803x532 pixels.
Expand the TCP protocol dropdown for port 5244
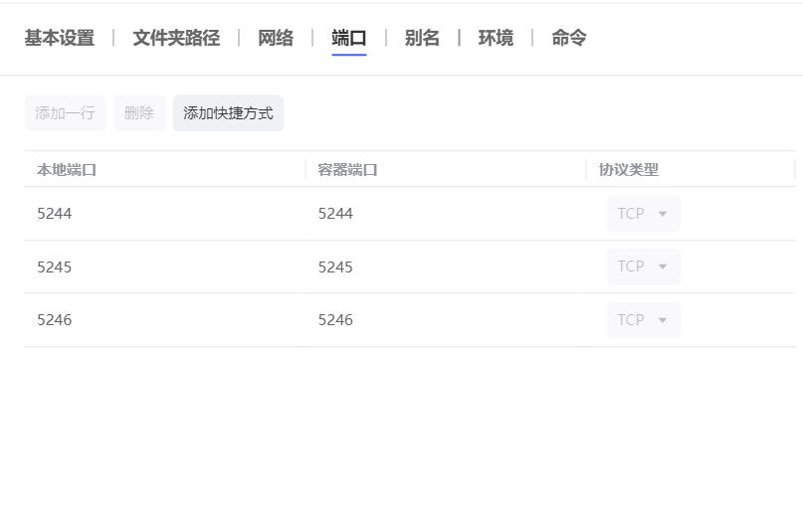[643, 214]
